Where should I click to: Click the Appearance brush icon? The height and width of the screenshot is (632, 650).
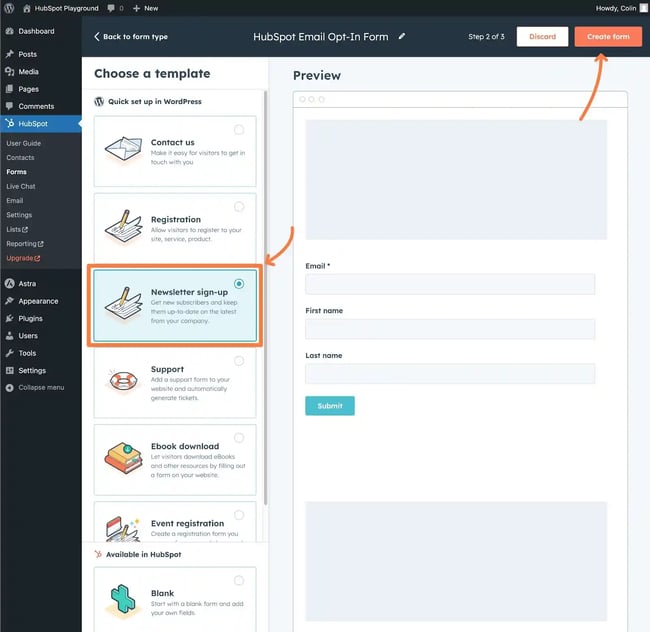(10, 301)
